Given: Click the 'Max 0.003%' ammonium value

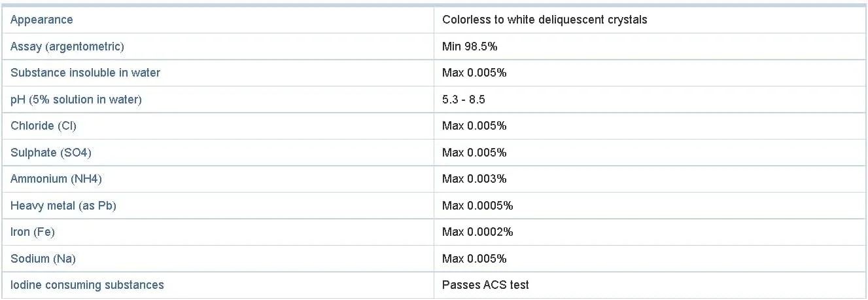Looking at the screenshot, I should pos(474,179).
